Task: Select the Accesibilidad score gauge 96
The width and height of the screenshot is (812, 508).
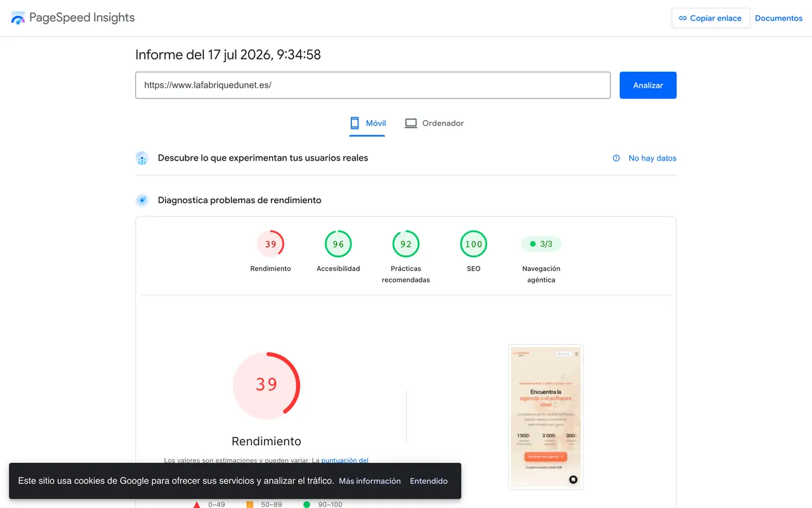Action: coord(338,244)
